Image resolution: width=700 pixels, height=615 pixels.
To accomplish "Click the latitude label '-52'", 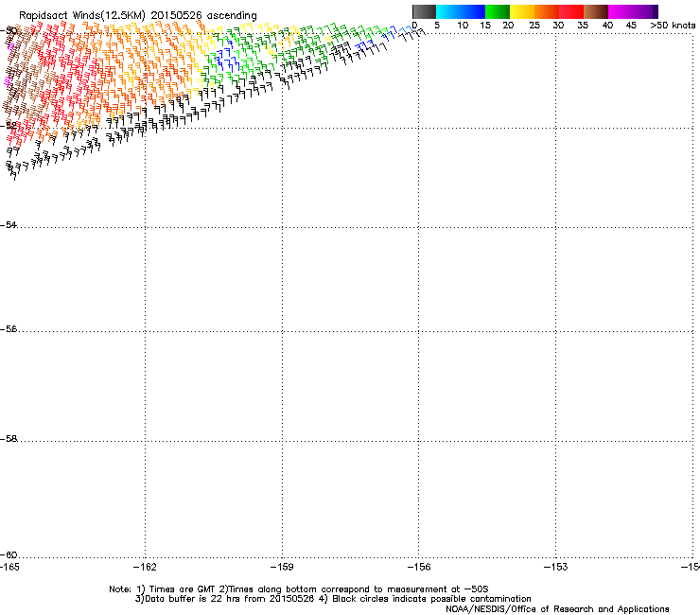I will tap(9, 126).
